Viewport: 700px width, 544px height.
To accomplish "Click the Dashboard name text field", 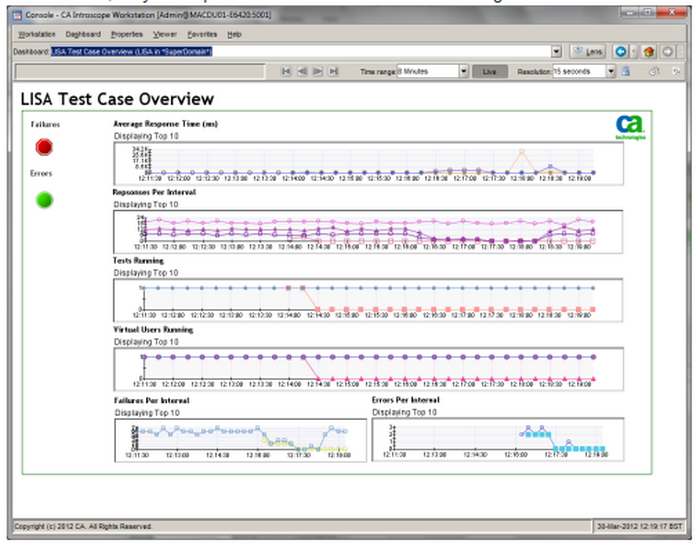I will coord(300,51).
